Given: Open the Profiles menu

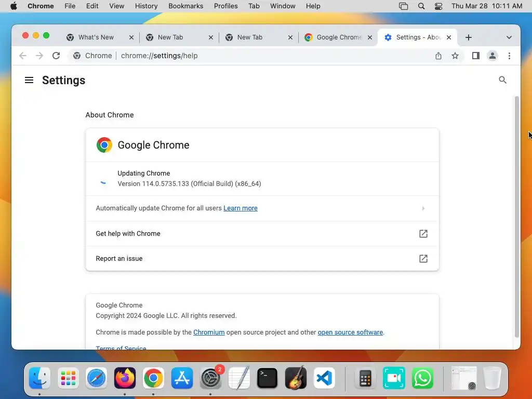Looking at the screenshot, I should (x=225, y=6).
